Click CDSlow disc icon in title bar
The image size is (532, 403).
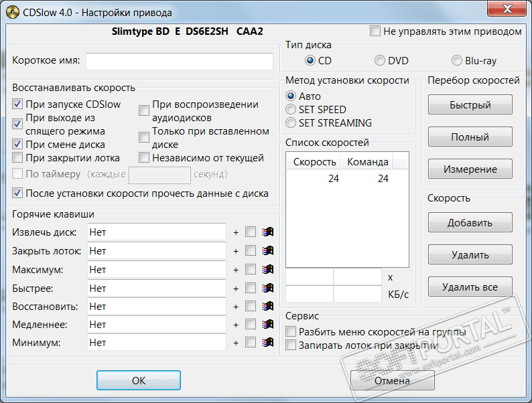coord(13,13)
